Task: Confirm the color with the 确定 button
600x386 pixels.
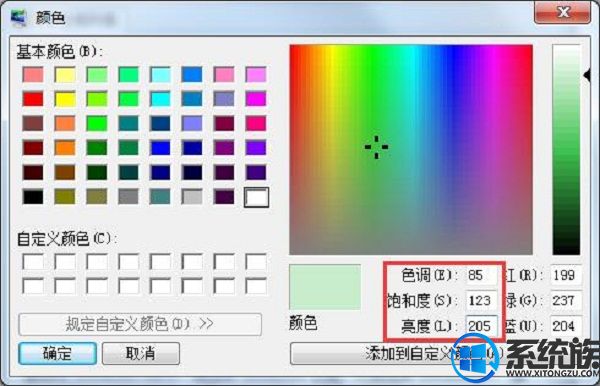Action: (57, 353)
